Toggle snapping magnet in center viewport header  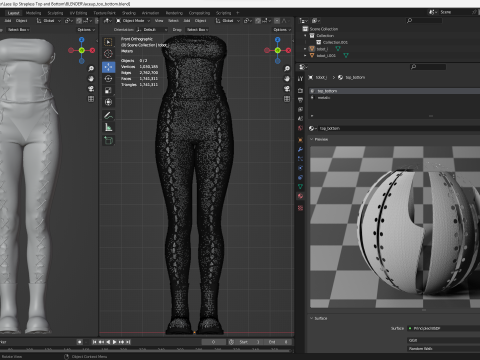pyautogui.click(x=258, y=21)
